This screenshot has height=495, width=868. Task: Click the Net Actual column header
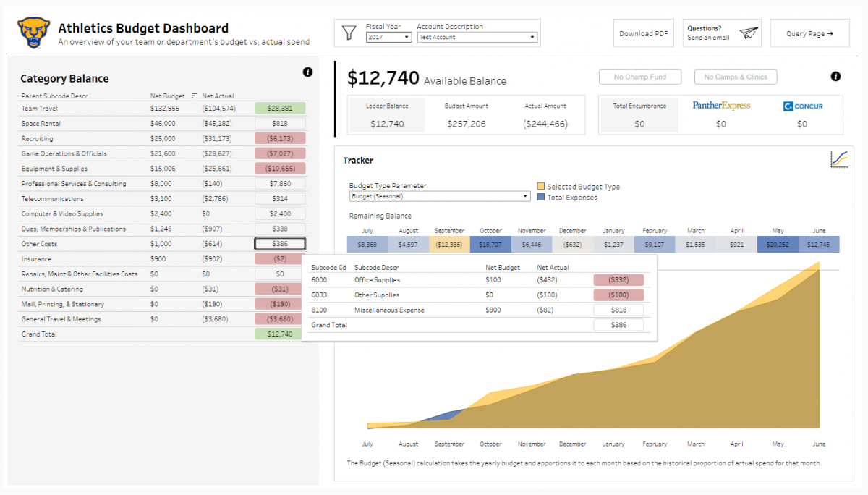(x=218, y=96)
